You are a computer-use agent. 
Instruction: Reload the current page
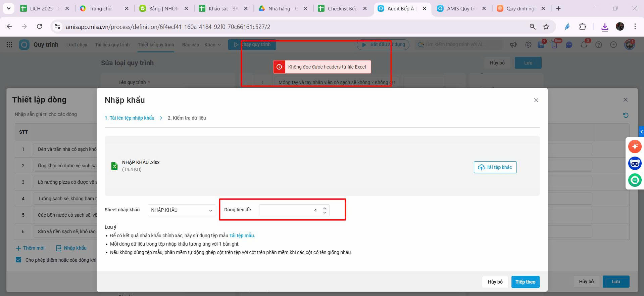[39, 27]
